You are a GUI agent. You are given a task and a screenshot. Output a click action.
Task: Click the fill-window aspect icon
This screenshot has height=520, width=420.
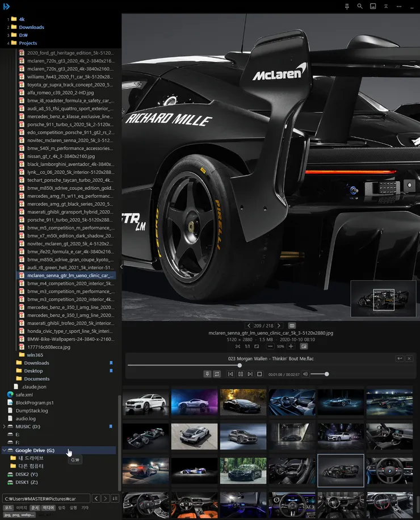tap(257, 346)
